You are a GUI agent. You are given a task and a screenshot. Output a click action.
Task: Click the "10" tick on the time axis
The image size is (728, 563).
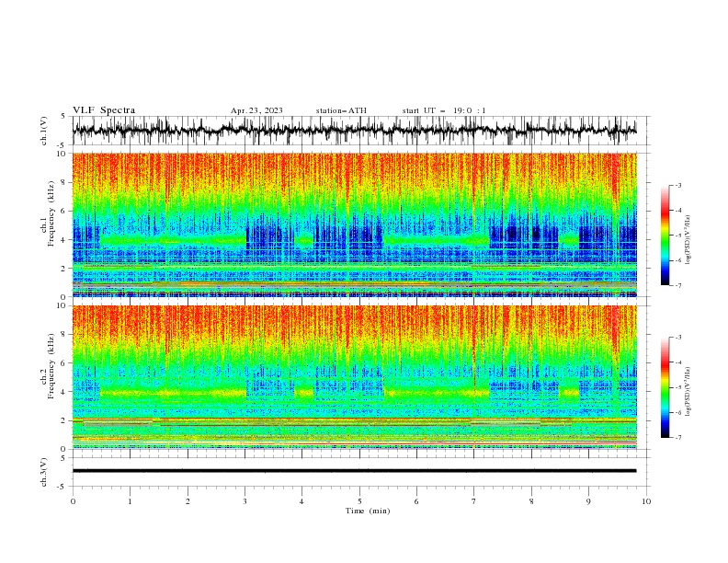pos(646,501)
